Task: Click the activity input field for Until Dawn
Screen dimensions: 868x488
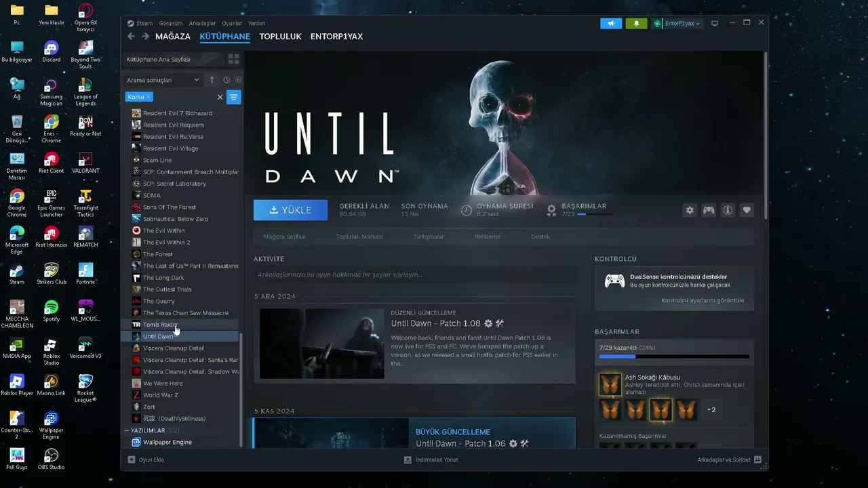Action: 414,274
